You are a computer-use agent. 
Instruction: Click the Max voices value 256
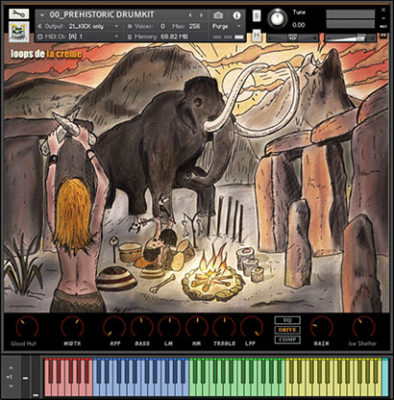194,26
